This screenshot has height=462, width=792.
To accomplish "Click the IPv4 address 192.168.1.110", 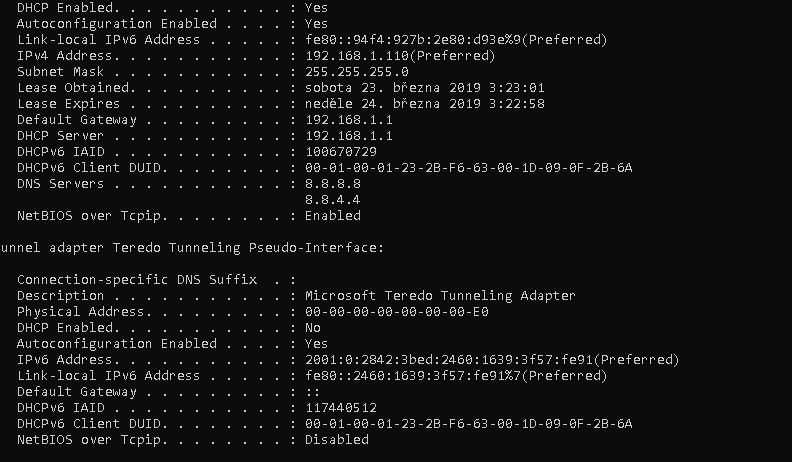I will point(352,55).
